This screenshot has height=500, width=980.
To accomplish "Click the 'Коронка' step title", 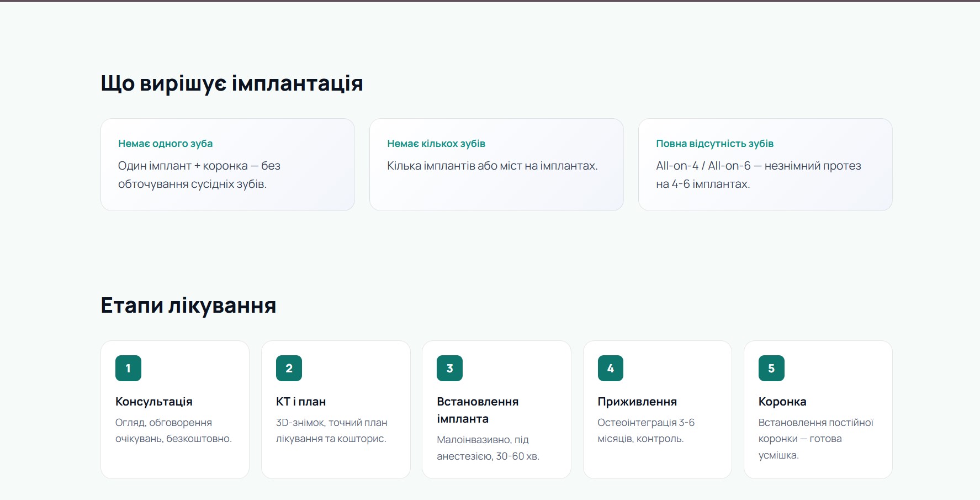I will tap(782, 402).
